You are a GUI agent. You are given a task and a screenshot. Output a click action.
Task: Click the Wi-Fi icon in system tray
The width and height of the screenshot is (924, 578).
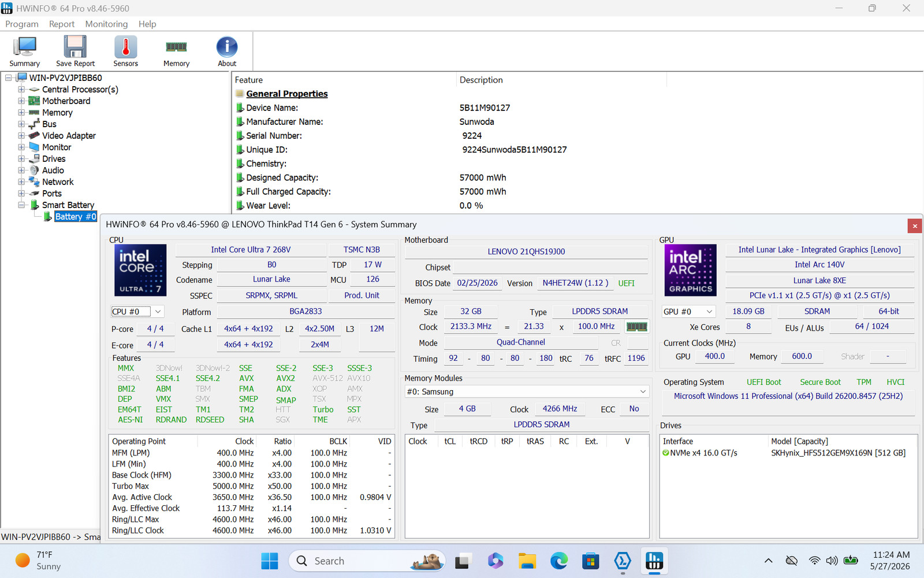pos(814,561)
